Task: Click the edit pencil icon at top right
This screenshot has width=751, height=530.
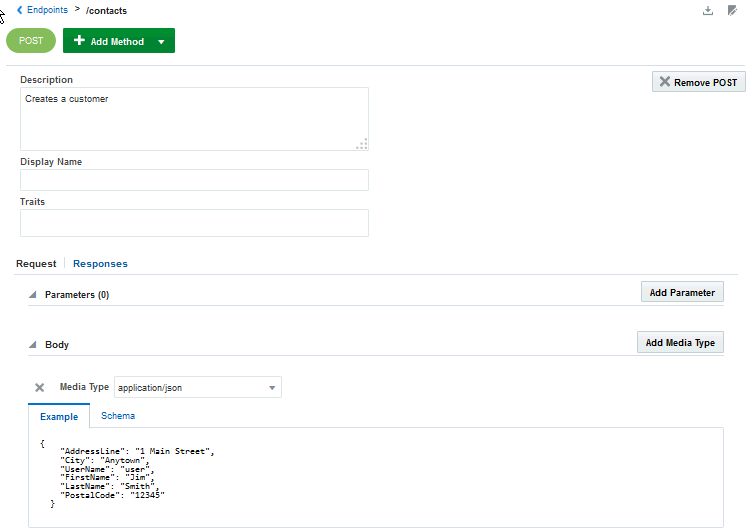Action: pos(733,11)
